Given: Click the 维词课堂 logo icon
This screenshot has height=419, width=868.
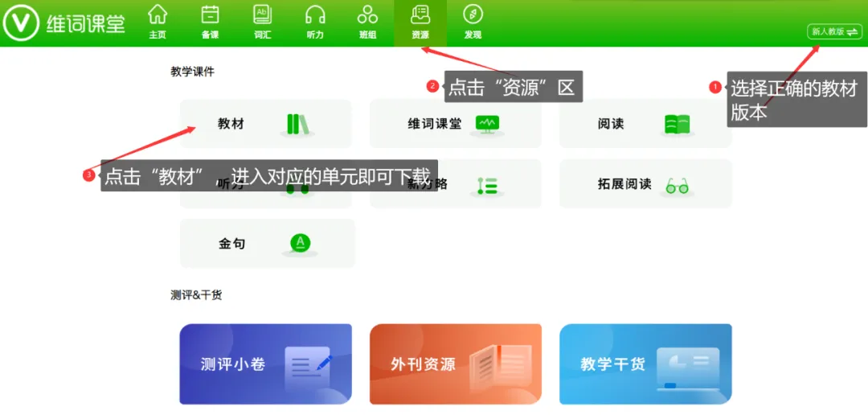Looking at the screenshot, I should coord(21,23).
